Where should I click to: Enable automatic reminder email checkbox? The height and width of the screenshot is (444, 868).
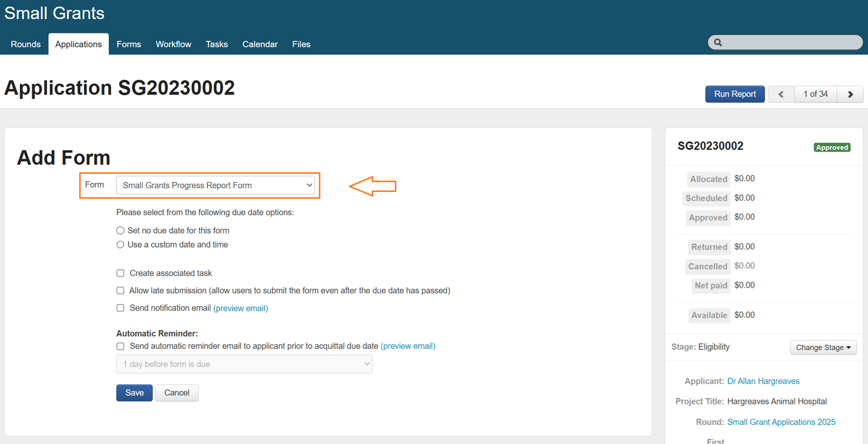point(121,346)
